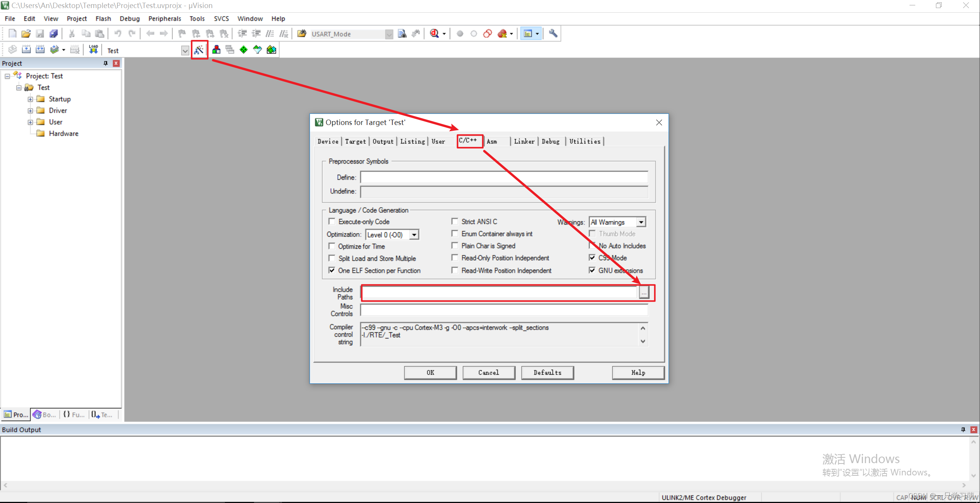Select the C/C++ tab
The width and height of the screenshot is (980, 503).
click(x=467, y=141)
